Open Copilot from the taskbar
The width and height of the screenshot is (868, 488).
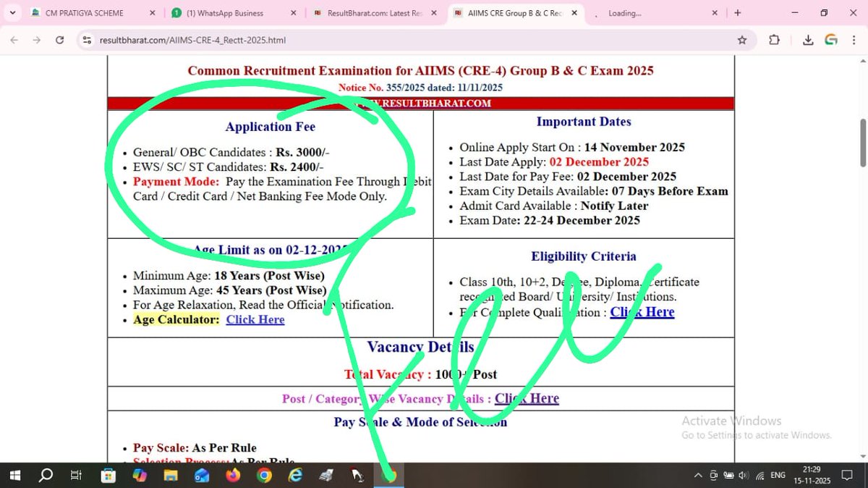click(x=139, y=475)
